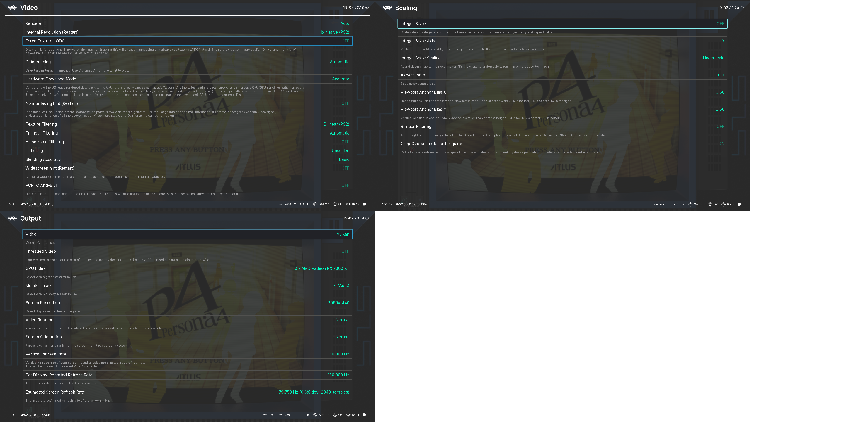Image resolution: width=868 pixels, height=422 pixels.
Task: Disable Crop Overscan in Scaling settings
Action: [562, 144]
